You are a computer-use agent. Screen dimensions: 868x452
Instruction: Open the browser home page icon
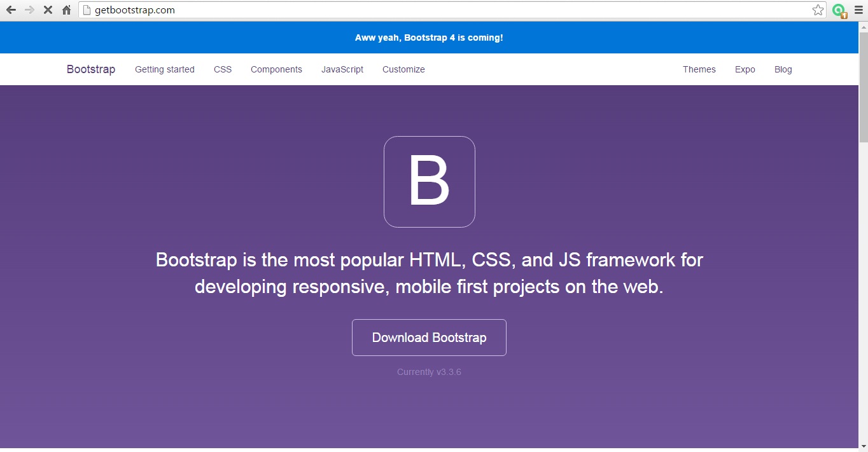click(66, 10)
